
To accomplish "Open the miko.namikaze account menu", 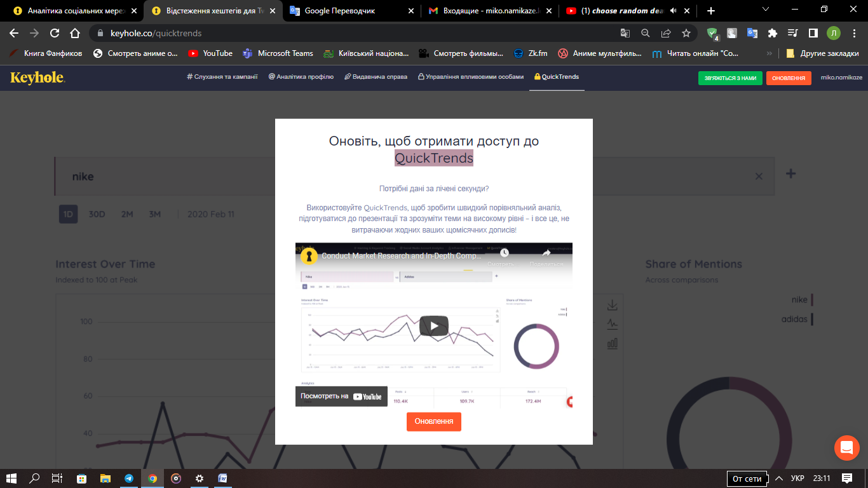I will tap(841, 78).
